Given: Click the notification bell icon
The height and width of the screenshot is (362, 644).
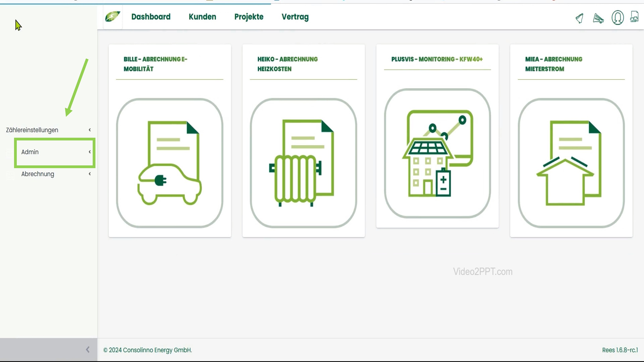Looking at the screenshot, I should click(x=579, y=18).
